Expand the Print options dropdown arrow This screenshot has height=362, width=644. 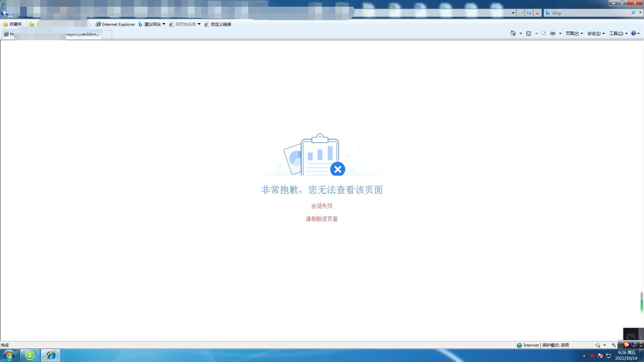click(560, 34)
